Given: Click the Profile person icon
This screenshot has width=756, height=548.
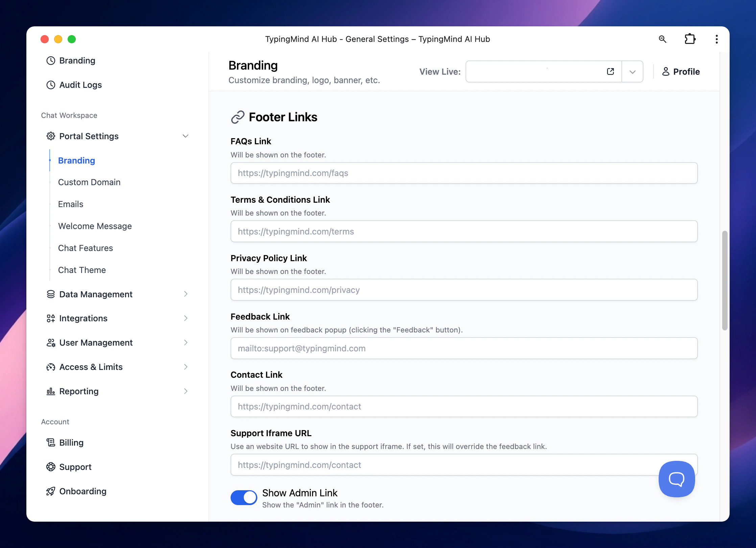Looking at the screenshot, I should coord(665,72).
